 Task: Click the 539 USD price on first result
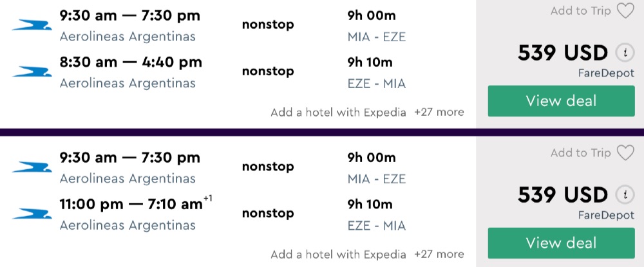563,53
